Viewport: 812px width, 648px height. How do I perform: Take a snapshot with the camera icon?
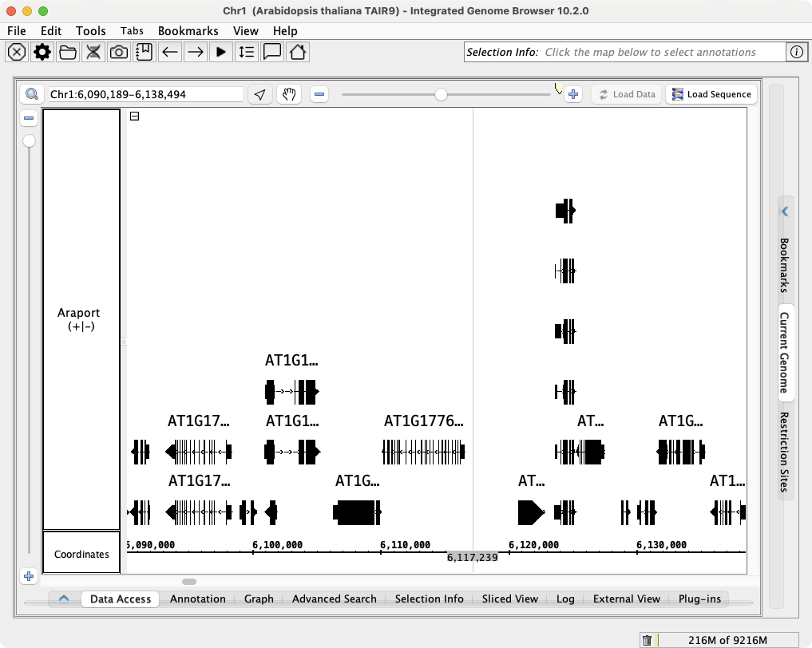(x=119, y=52)
